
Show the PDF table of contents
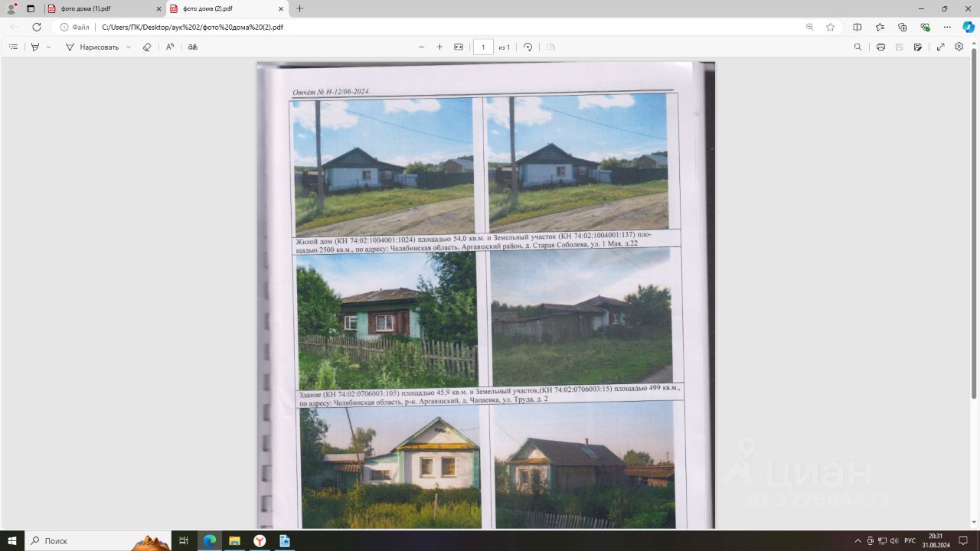pyautogui.click(x=13, y=47)
